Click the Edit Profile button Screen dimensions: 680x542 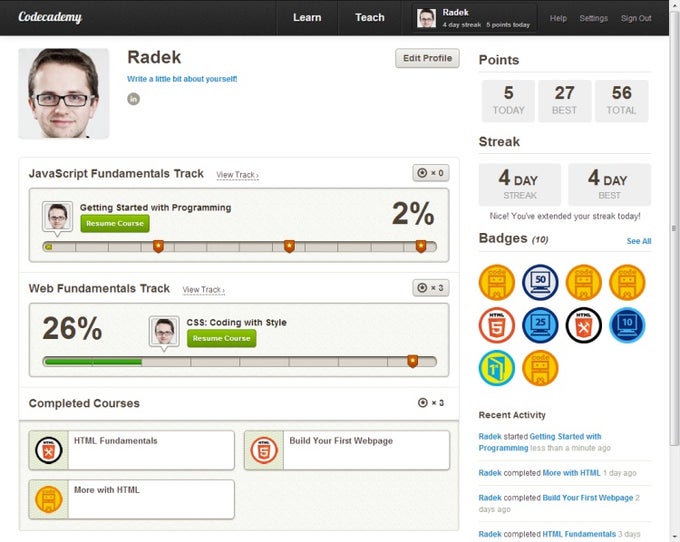(x=427, y=58)
